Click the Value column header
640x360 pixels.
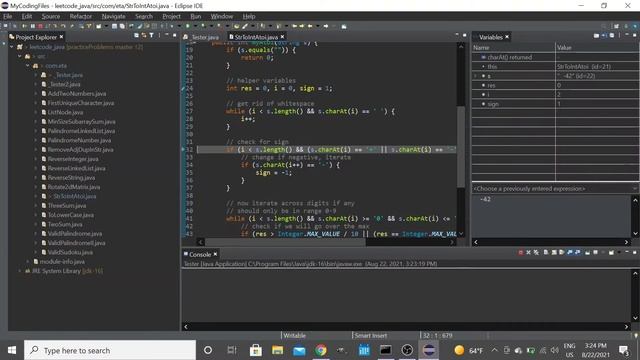coord(597,48)
